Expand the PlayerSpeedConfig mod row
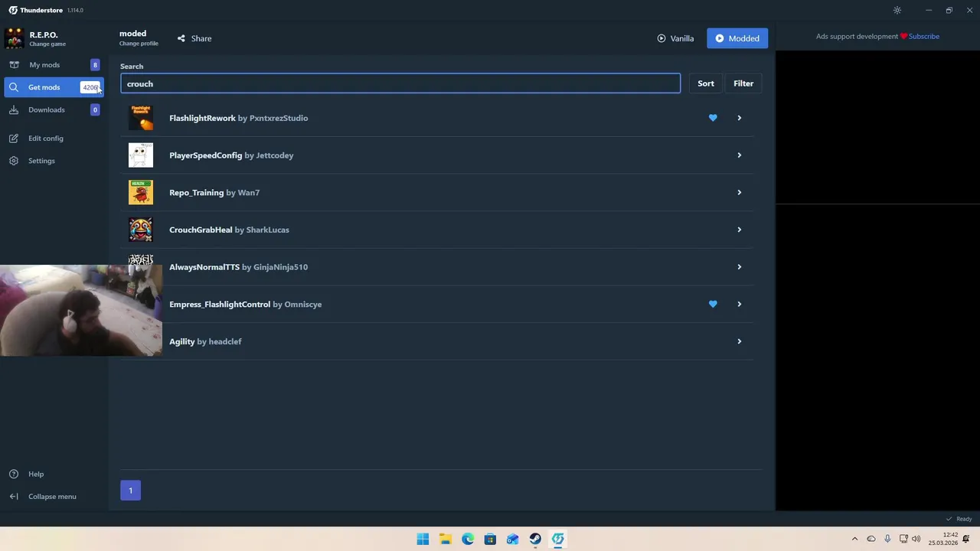The height and width of the screenshot is (551, 980). (739, 155)
